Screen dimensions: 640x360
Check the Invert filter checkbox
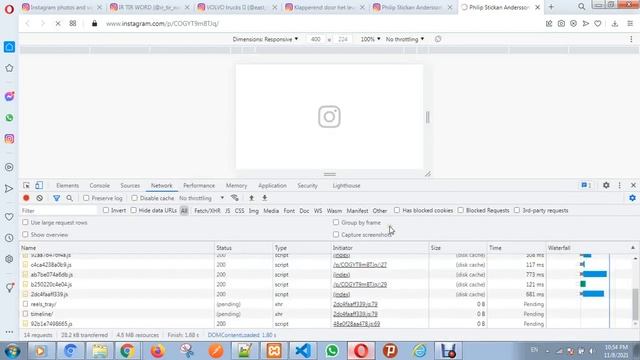106,210
